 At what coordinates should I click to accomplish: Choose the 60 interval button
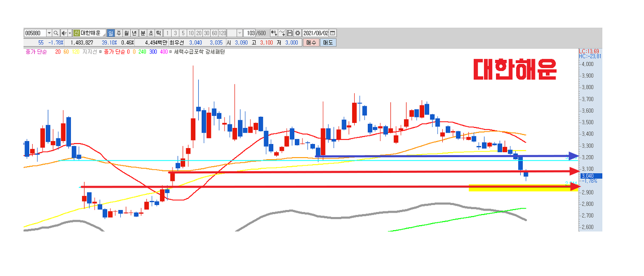(214, 33)
